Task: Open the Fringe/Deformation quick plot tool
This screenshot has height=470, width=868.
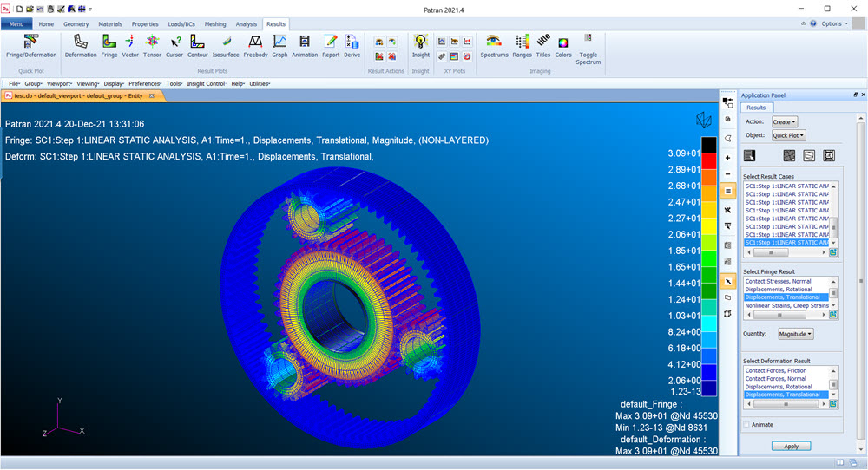Action: point(31,45)
